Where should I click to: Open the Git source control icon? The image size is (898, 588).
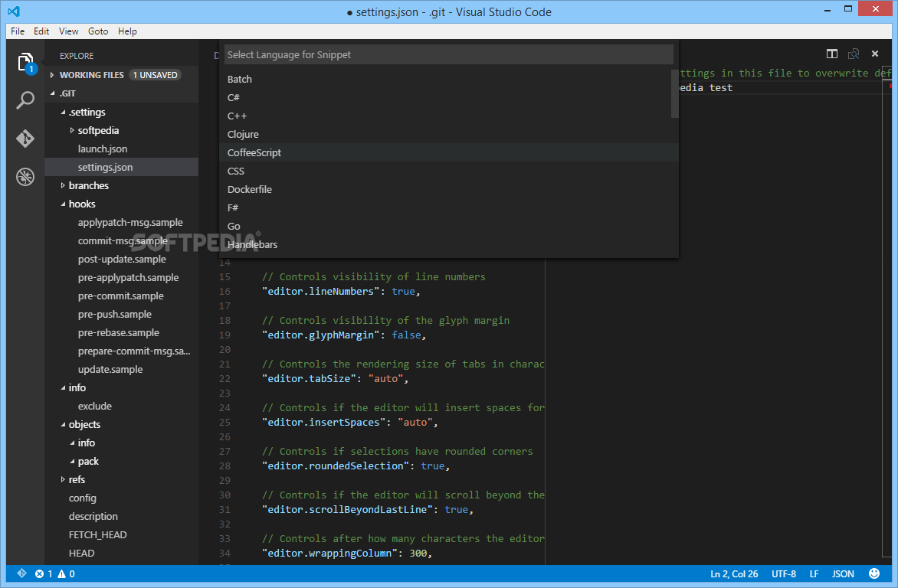point(25,139)
